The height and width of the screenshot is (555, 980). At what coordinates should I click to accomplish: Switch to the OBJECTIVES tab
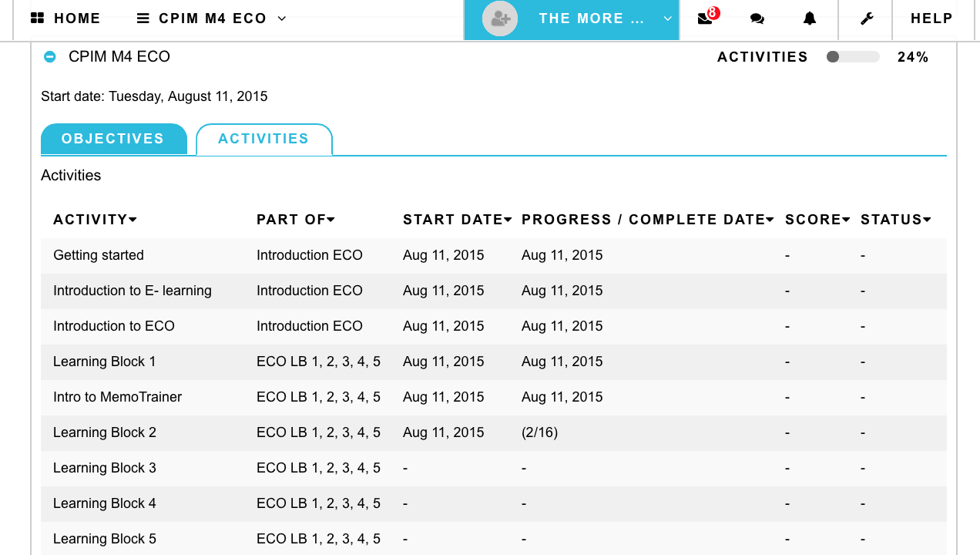click(x=113, y=139)
